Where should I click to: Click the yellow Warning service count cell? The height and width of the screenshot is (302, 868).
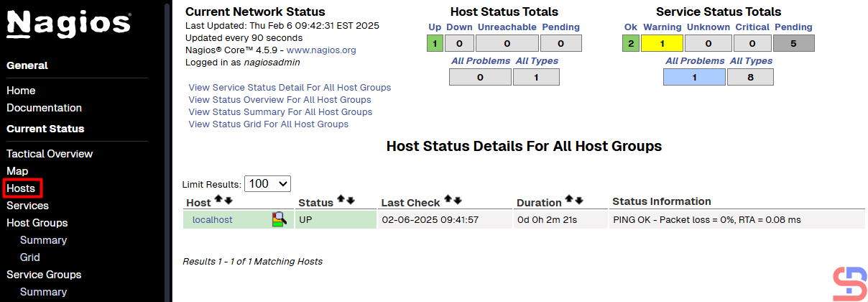coord(662,44)
